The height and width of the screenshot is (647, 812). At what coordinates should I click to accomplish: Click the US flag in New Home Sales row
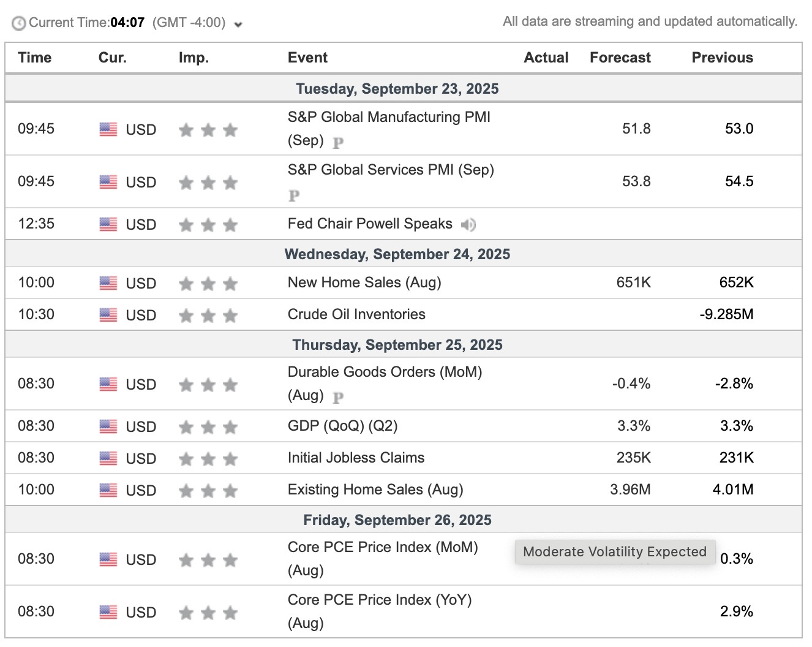[108, 283]
